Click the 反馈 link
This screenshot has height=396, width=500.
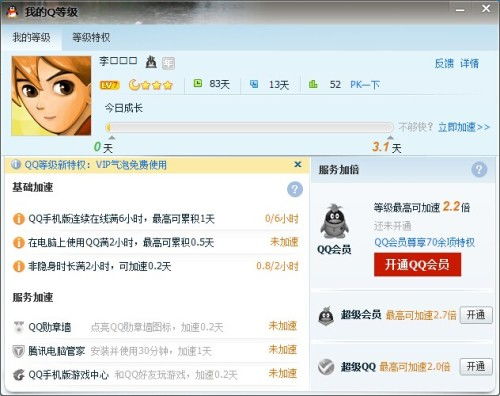pos(444,63)
